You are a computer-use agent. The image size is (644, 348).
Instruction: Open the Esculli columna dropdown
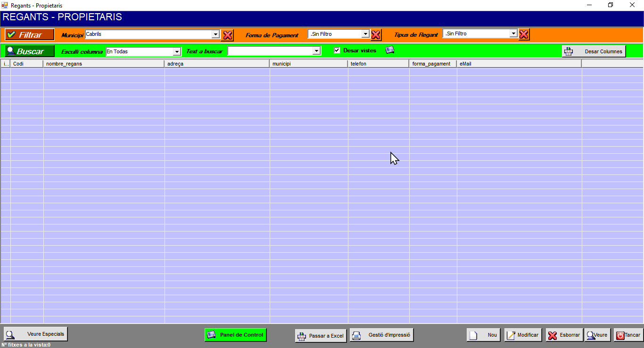point(177,52)
